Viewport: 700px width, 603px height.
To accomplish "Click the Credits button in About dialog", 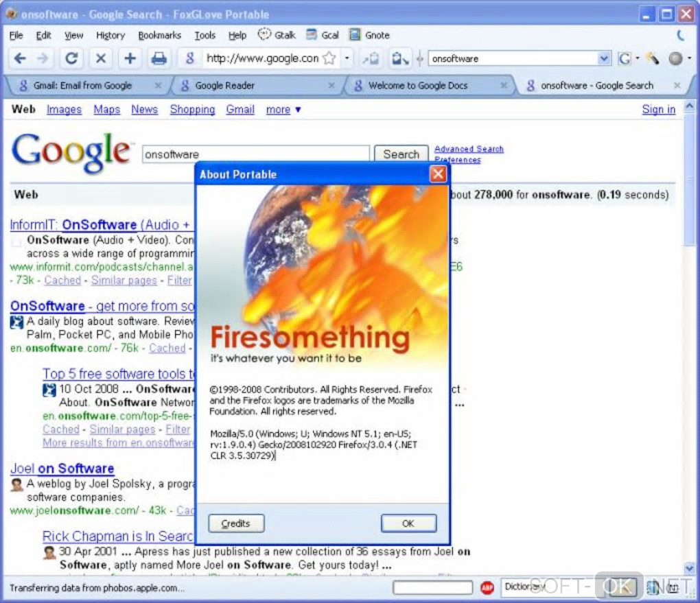I will [x=236, y=523].
